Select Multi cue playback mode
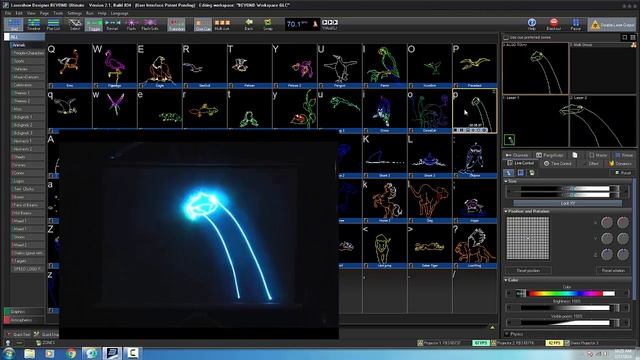 (x=222, y=24)
